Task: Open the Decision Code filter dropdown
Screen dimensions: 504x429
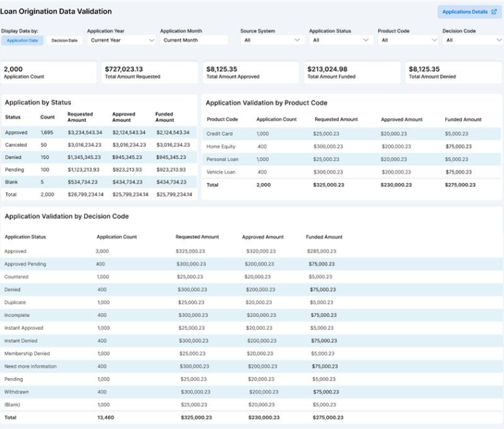Action: click(x=472, y=40)
